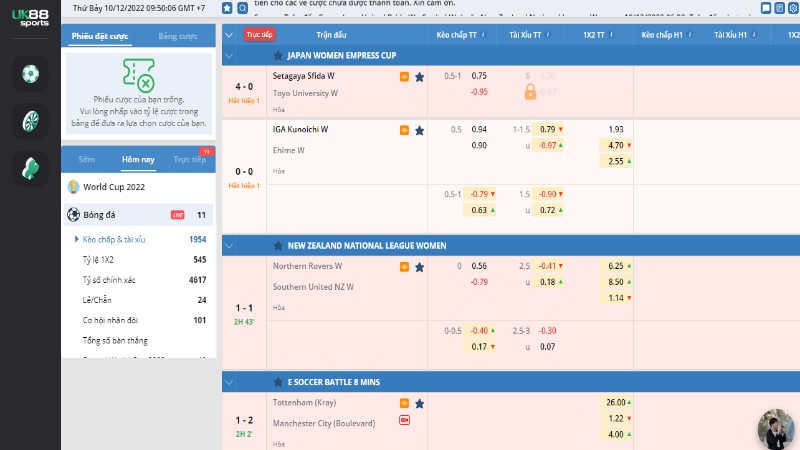Select Southern United NZ W odds 8.50

[x=616, y=282]
